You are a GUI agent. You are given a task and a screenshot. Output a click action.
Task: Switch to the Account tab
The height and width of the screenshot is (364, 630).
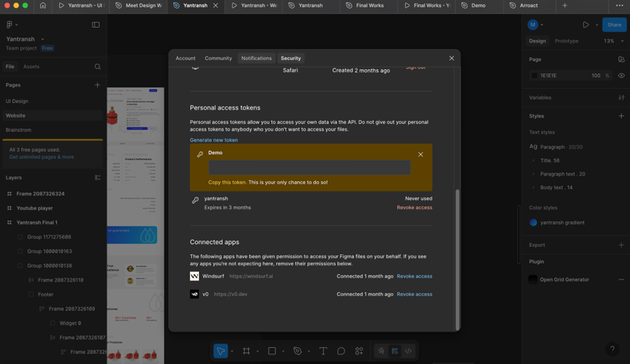pyautogui.click(x=185, y=58)
